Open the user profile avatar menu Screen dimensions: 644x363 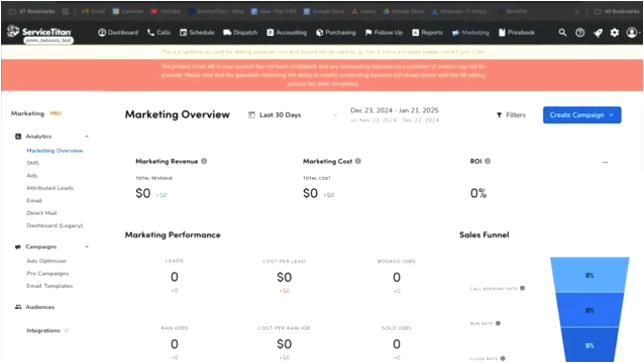coord(633,32)
